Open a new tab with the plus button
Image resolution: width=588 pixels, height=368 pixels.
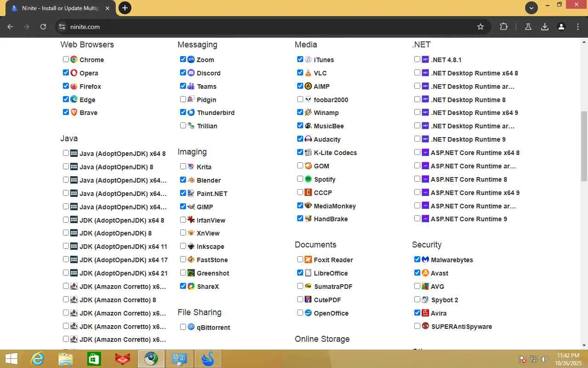pos(124,8)
